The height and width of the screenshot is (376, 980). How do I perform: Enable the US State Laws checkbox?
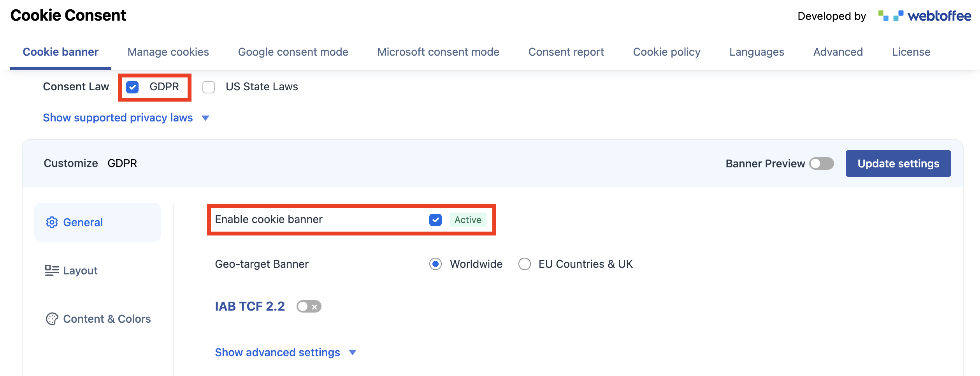209,87
